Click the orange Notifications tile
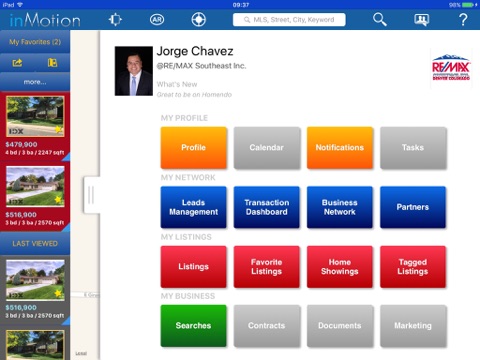 (340, 147)
